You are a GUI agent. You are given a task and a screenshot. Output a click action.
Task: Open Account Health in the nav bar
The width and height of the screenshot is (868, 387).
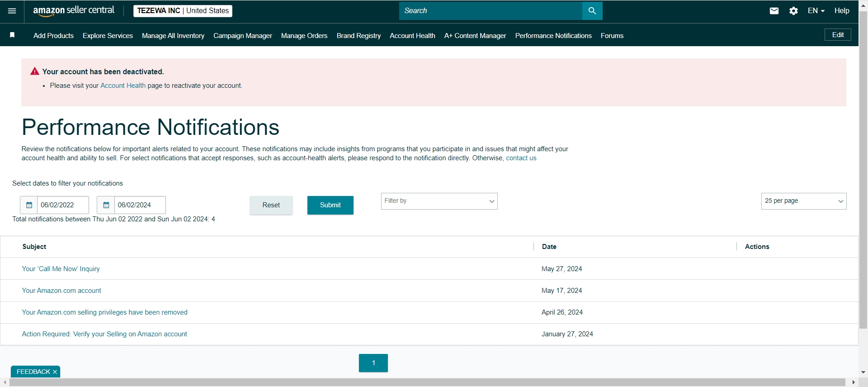tap(412, 36)
